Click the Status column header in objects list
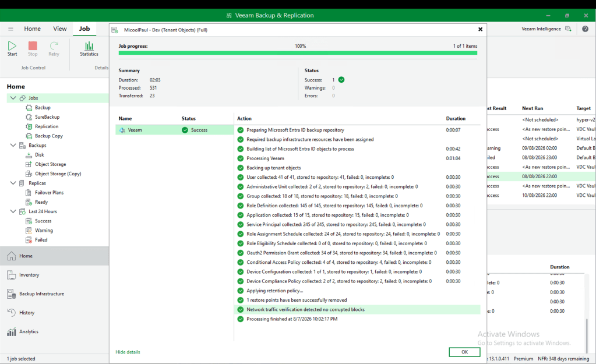596x364 pixels. [189, 119]
